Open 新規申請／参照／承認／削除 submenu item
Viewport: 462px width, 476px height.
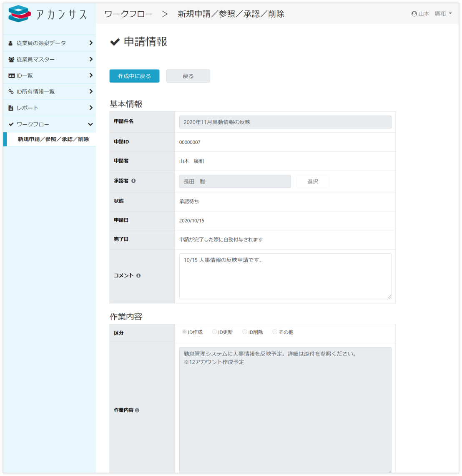[x=53, y=139]
